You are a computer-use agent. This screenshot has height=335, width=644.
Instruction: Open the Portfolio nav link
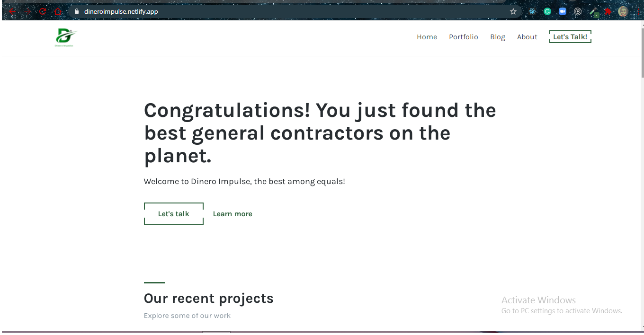[464, 37]
